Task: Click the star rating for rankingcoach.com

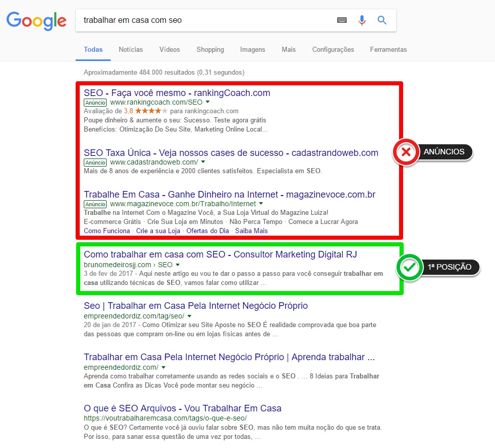Action: [x=151, y=111]
